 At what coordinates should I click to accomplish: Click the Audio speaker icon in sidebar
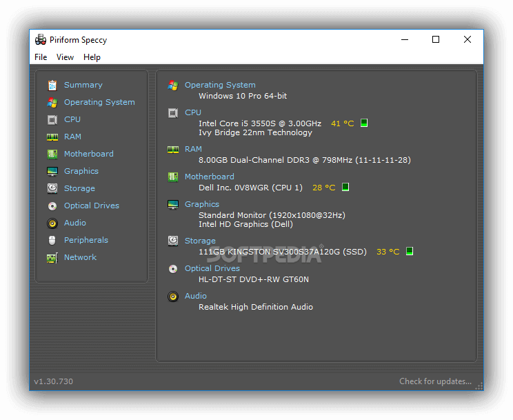pos(52,223)
